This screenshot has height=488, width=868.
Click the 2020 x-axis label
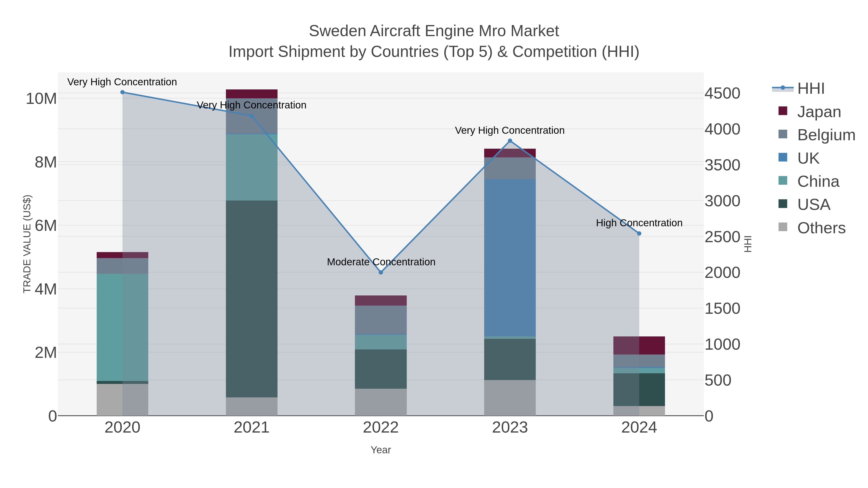coord(122,428)
